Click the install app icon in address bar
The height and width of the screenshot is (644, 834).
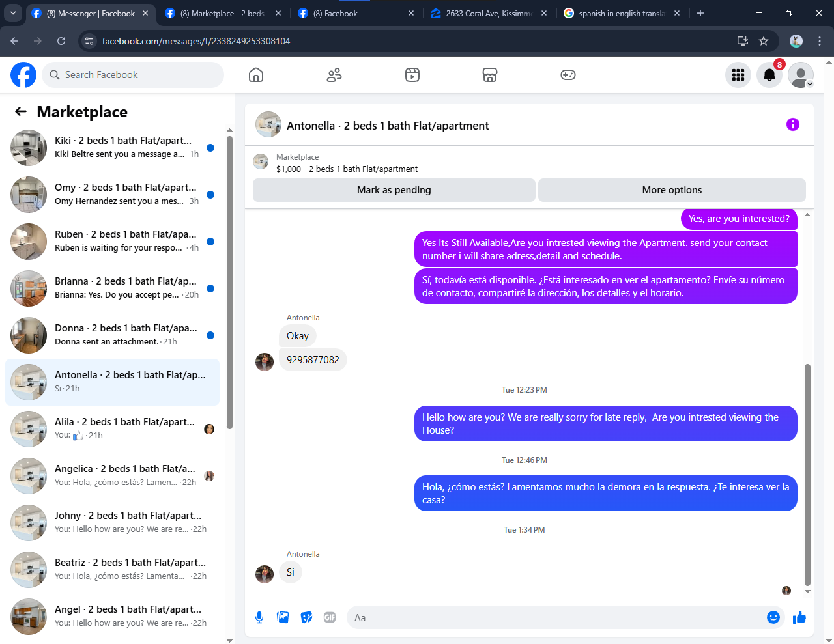coord(742,41)
